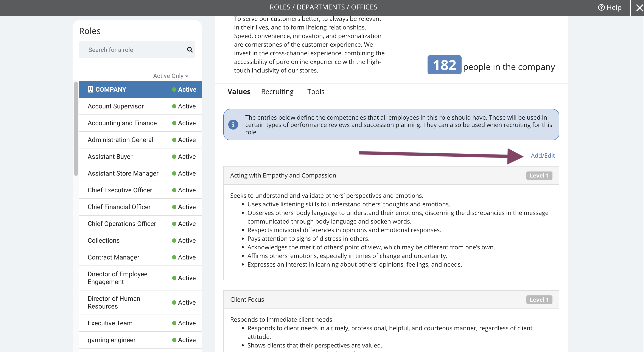Screen dimensions: 644x352
Task: Click green status dot for Assistant Buyer
Action: pyautogui.click(x=174, y=157)
